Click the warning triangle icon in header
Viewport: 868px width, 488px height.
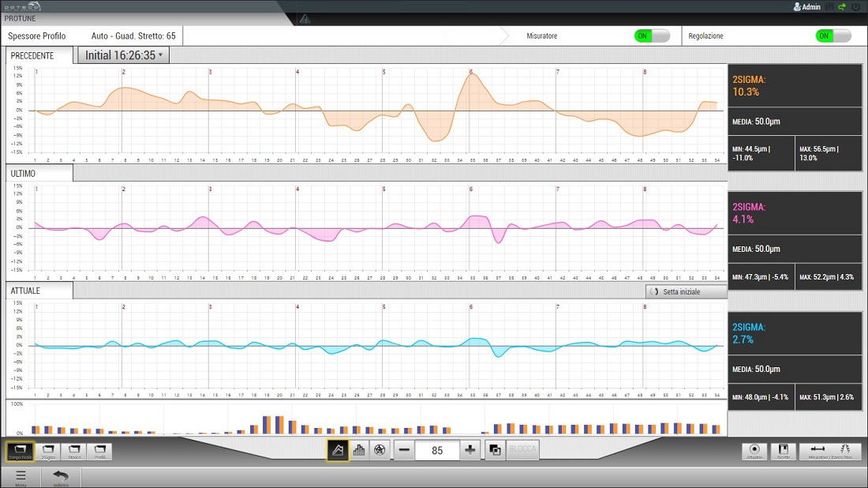click(305, 19)
